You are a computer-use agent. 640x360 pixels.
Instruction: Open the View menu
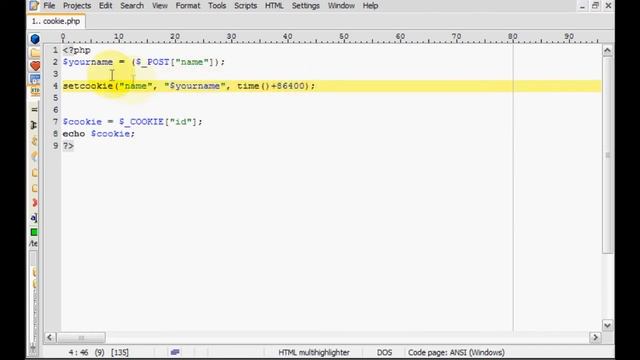click(160, 6)
